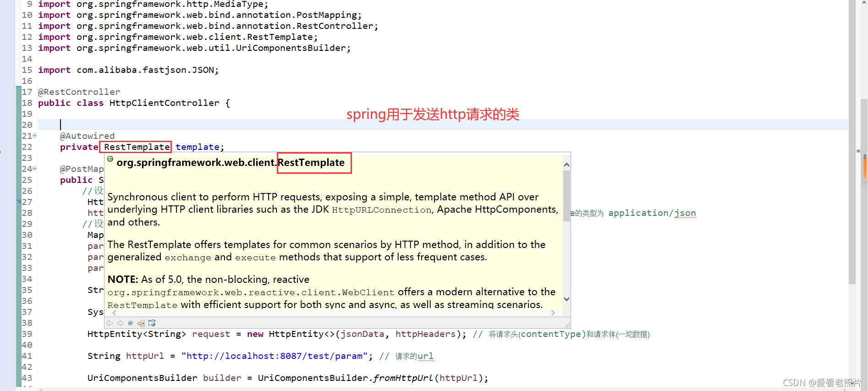The image size is (868, 391).
Task: Click exchange method link in Javadoc
Action: (188, 258)
